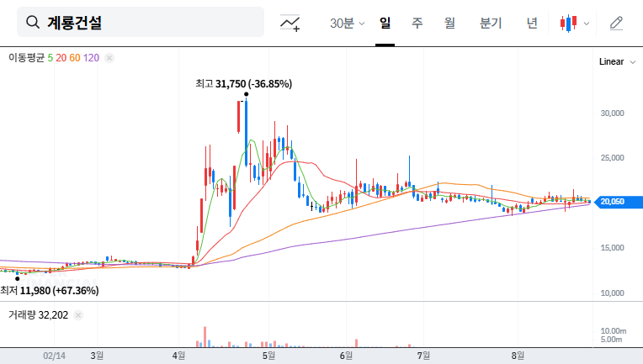Click the 5-day moving average value
Image resolution: width=643 pixels, height=364 pixels.
tap(50, 58)
